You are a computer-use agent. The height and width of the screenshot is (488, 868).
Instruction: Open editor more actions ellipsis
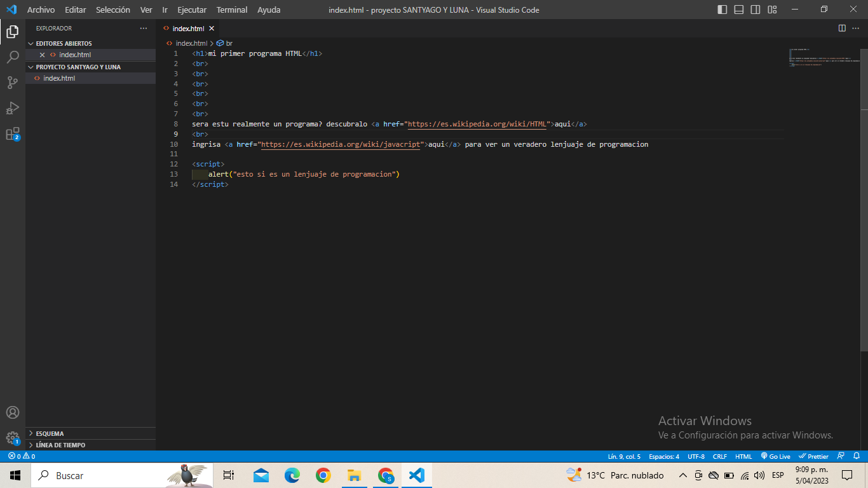857,28
